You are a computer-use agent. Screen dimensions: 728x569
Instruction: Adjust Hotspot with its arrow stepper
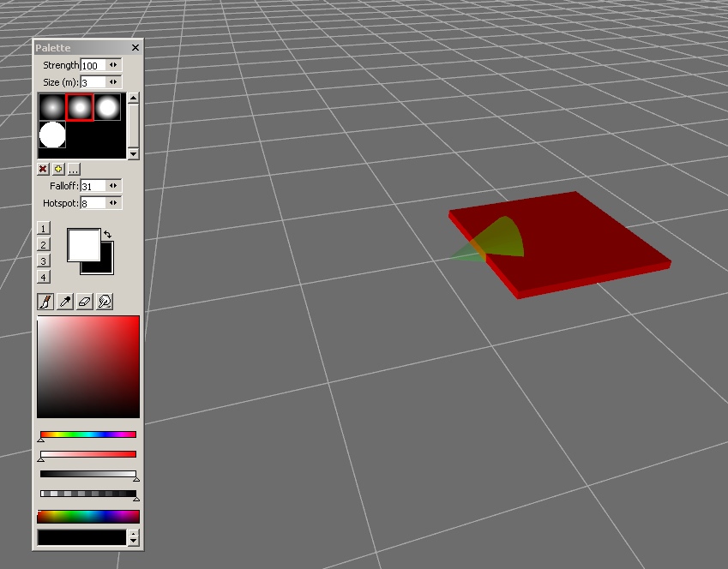[x=113, y=203]
